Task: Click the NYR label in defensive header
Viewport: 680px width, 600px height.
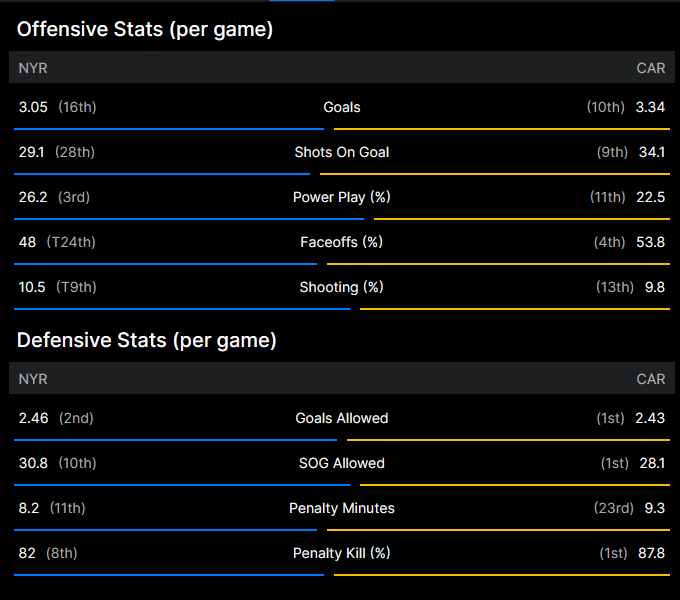Action: [33, 379]
